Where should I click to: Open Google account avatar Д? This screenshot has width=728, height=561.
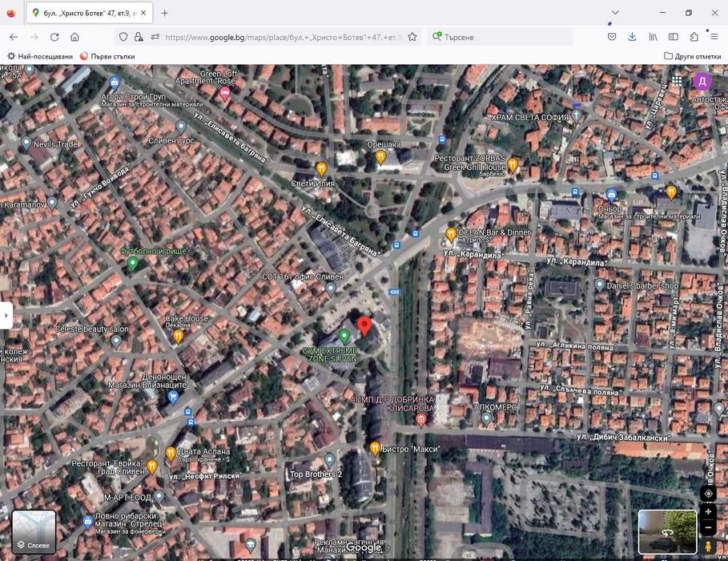click(702, 81)
